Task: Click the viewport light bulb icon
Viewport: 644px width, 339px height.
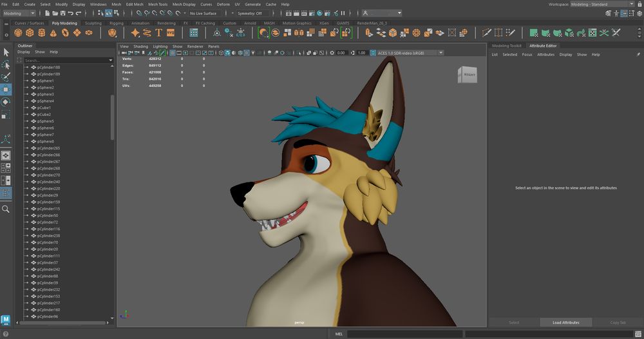Action: coord(253,53)
